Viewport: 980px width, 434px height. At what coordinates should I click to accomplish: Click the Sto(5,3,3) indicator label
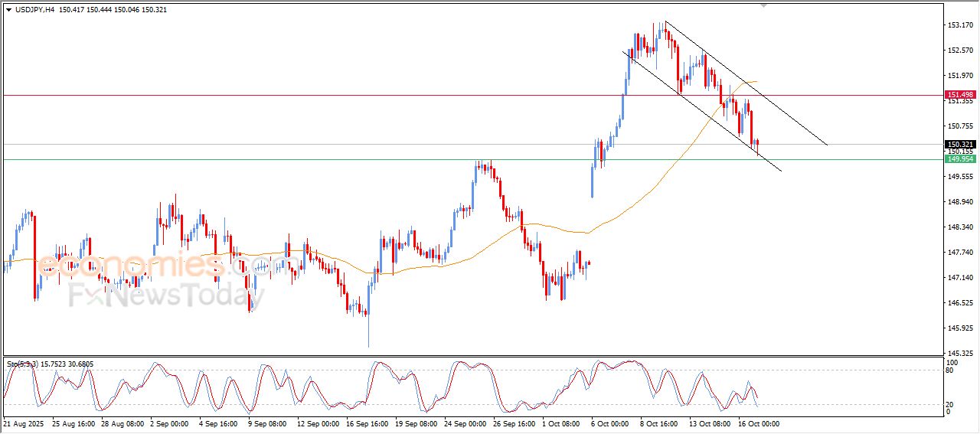click(21, 364)
